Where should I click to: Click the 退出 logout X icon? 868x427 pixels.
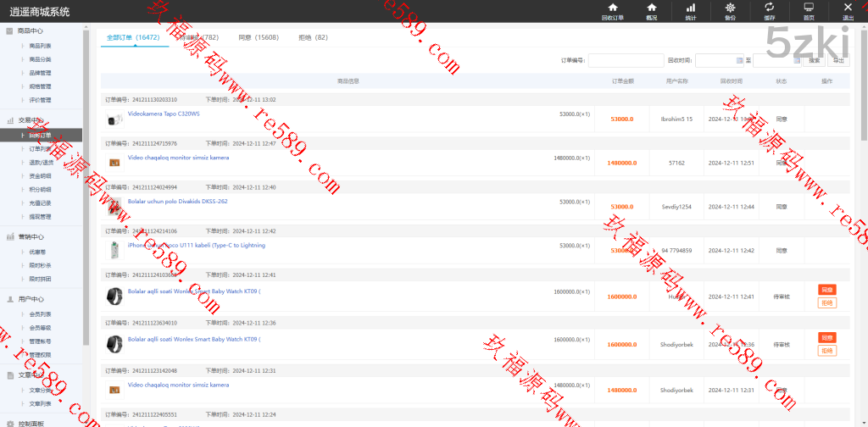coord(848,11)
